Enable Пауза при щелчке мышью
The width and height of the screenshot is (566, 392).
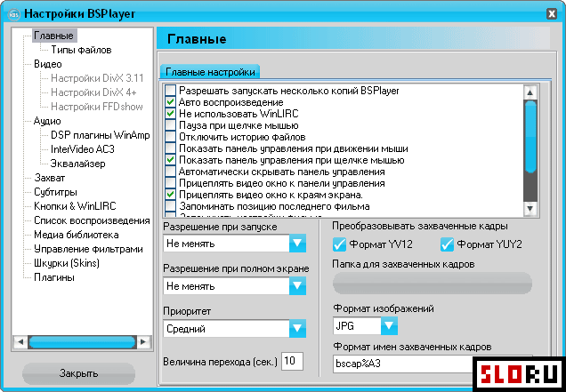170,125
